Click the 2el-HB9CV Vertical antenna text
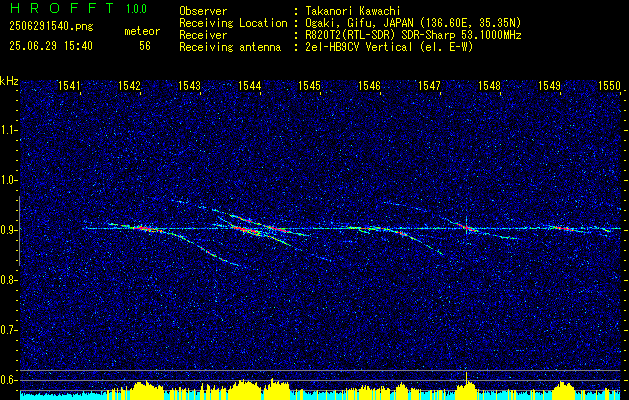629x400 pixels. coord(388,47)
